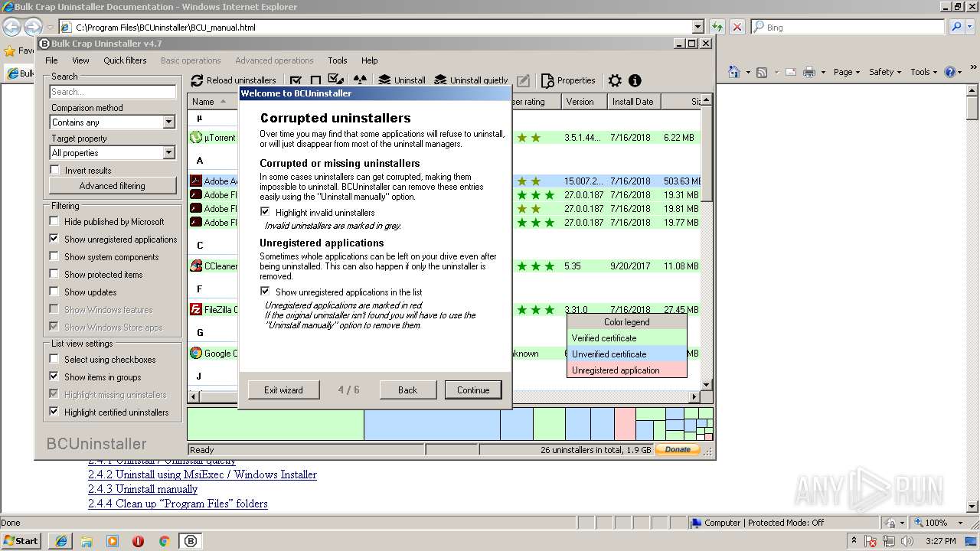980x551 pixels.
Task: Click the Advanced filtering button
Action: tap(113, 186)
